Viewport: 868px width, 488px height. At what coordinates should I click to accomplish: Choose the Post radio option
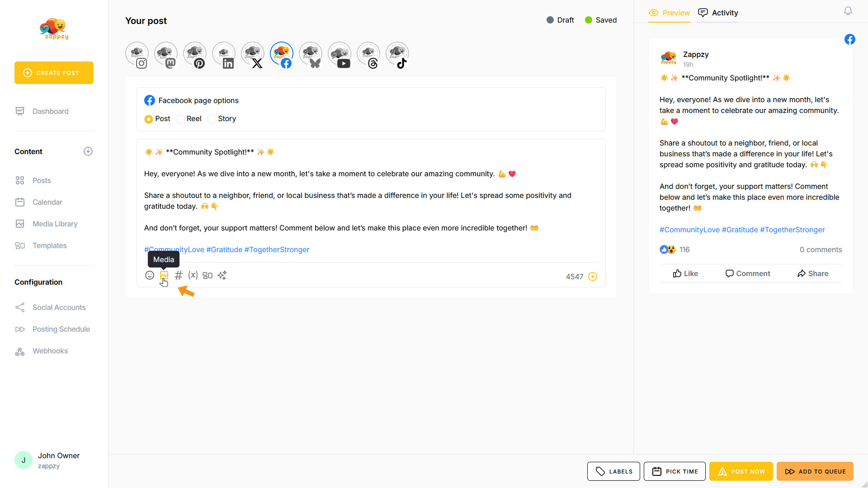[x=148, y=119]
